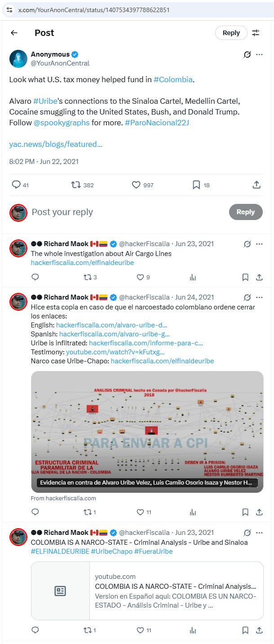
Task: Share the main post using the upload icon
Action: click(x=256, y=185)
